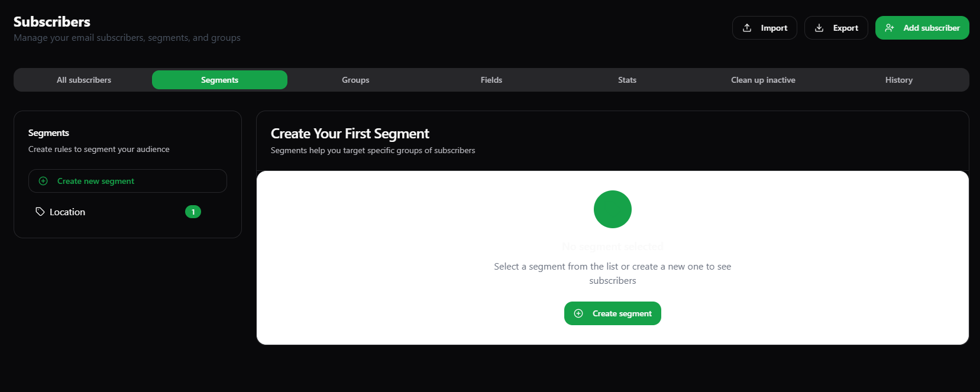Click the green circle above No segment selected
The image size is (980, 392).
(x=612, y=209)
